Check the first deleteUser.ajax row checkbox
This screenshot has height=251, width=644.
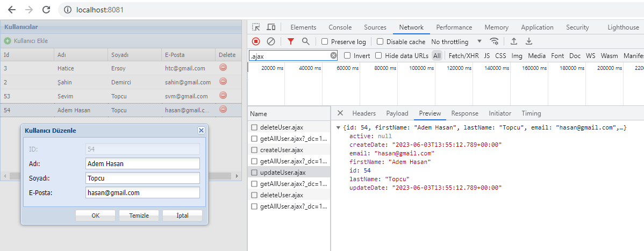coord(254,127)
